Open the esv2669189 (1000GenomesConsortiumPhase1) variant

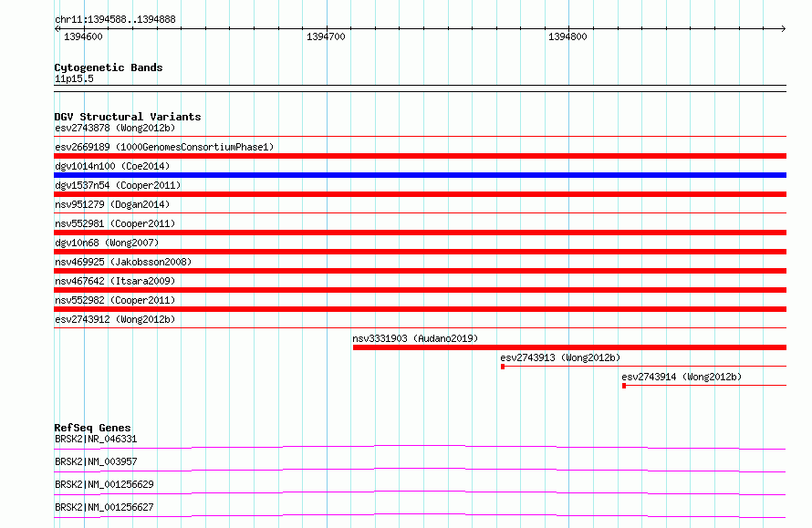pos(164,147)
